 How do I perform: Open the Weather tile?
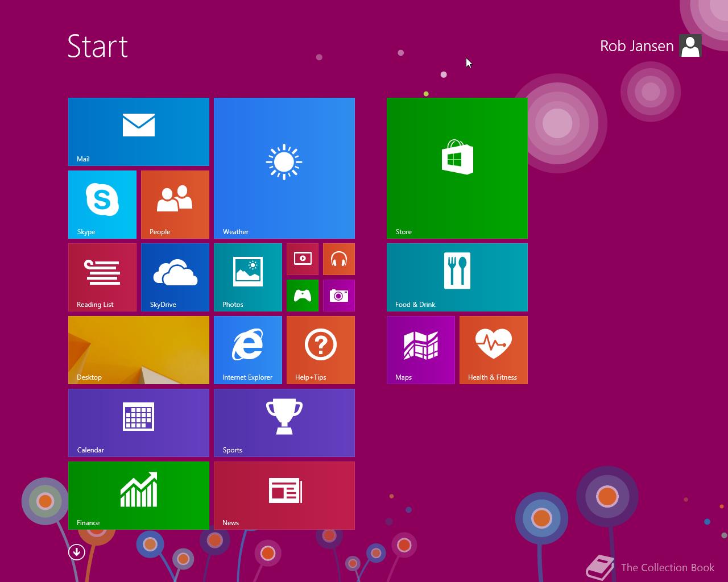(284, 168)
